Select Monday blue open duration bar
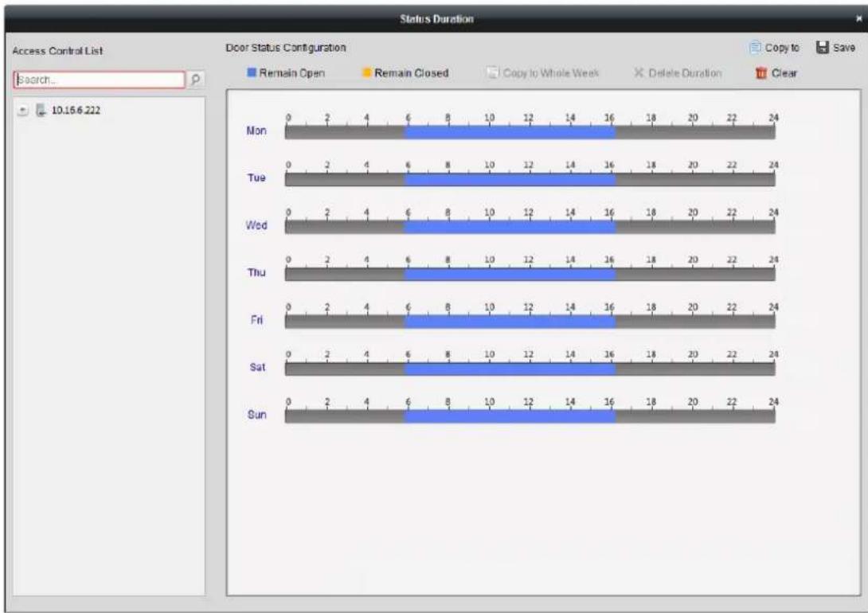The width and height of the screenshot is (868, 613). (510, 132)
